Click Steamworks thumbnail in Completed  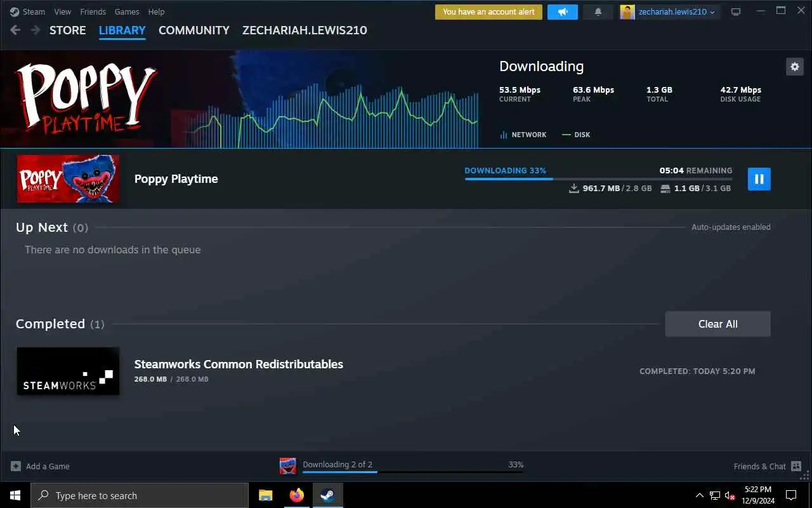(x=68, y=371)
